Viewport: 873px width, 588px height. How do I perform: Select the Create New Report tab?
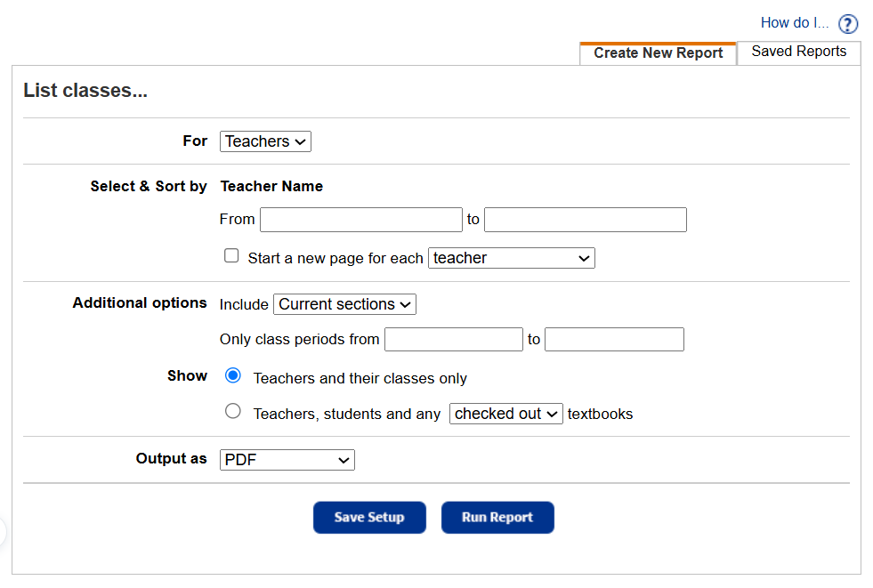point(658,53)
